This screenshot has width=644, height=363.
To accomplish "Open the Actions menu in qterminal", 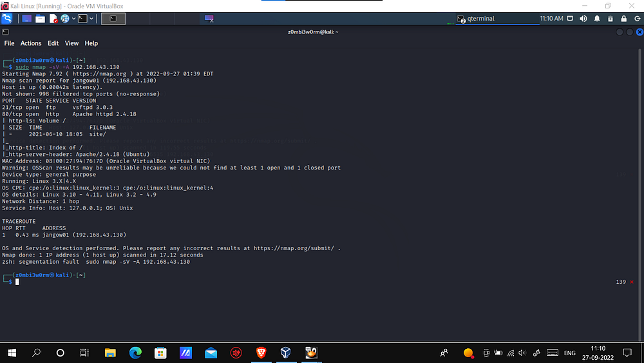I will tap(31, 43).
